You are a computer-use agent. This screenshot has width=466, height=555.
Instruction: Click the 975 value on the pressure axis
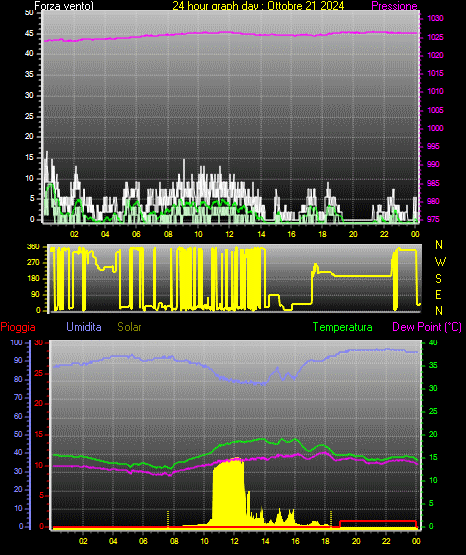433,219
